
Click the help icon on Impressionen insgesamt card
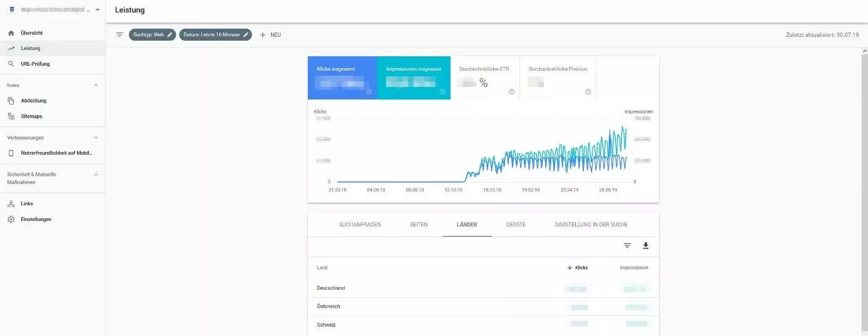442,92
